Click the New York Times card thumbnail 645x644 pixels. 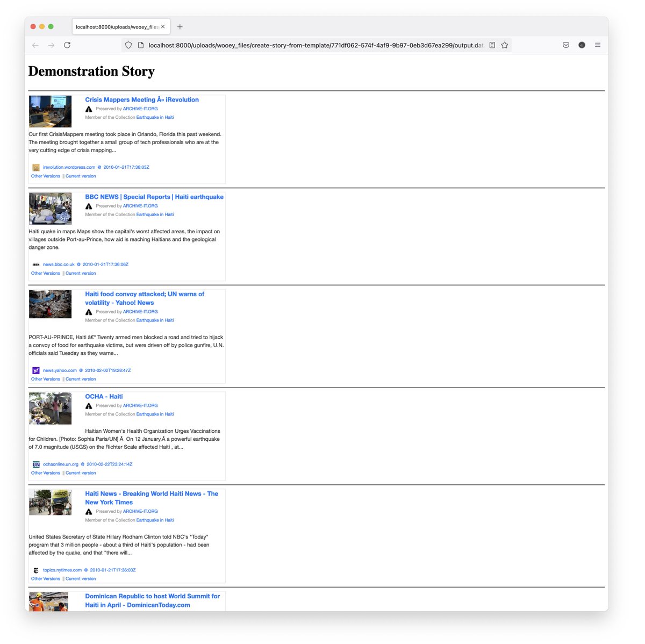point(50,503)
